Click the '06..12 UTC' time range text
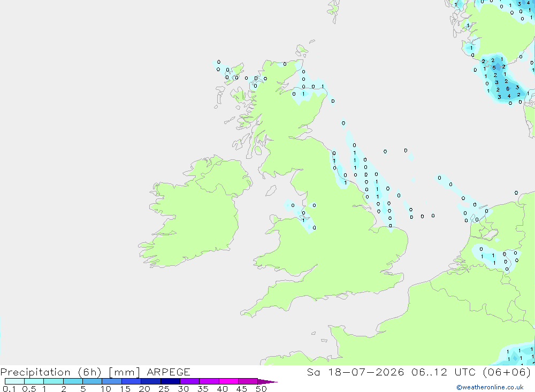This screenshot has width=535, height=392. click(x=444, y=372)
